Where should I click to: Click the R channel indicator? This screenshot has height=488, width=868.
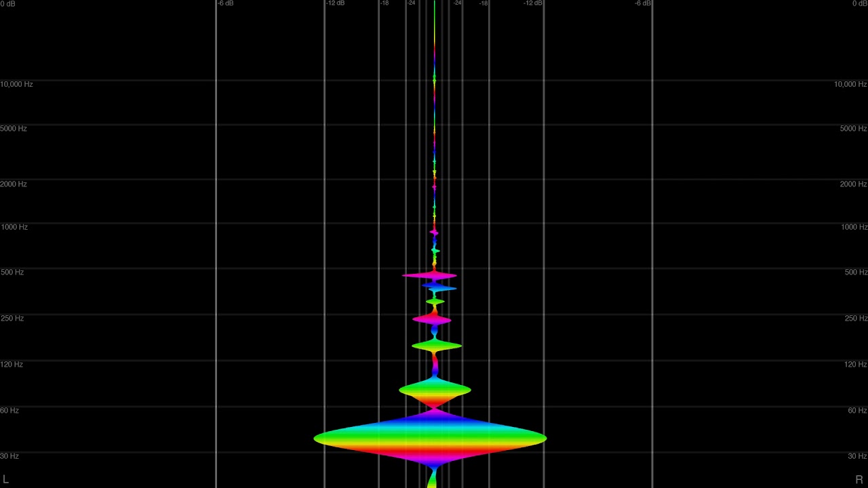click(859, 480)
